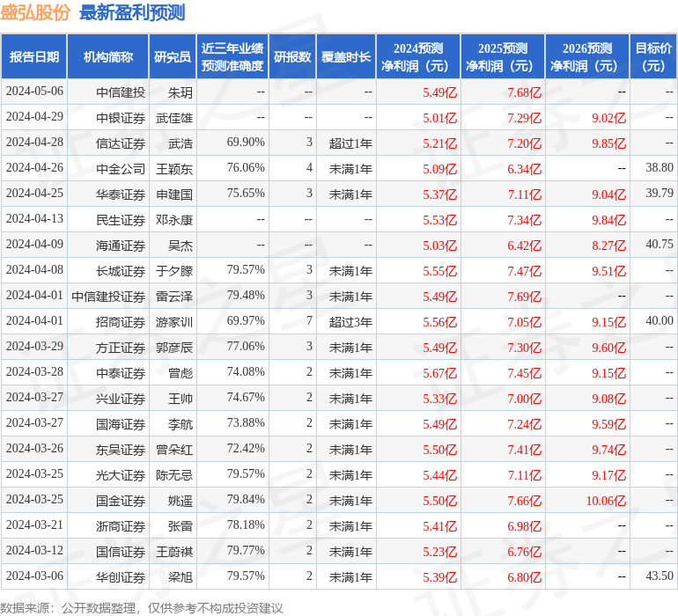Click the target price 38.80
Screen dimensions: 678x616
[660, 167]
